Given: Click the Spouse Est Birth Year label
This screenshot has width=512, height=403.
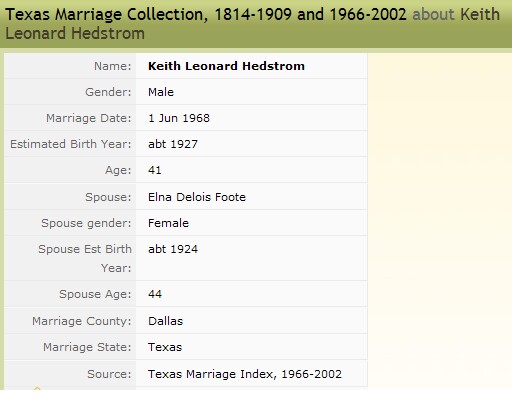Looking at the screenshot, I should coord(85,258).
